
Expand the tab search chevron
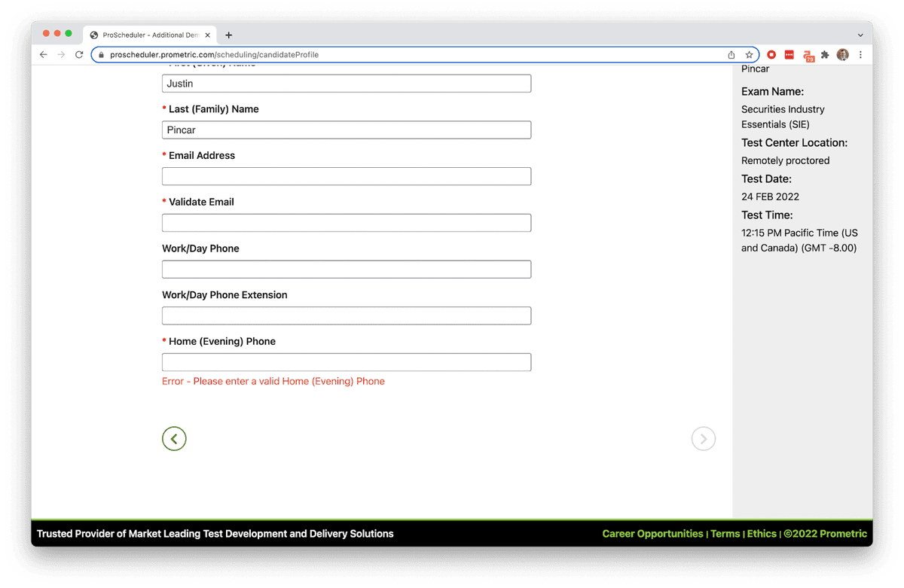click(x=860, y=35)
